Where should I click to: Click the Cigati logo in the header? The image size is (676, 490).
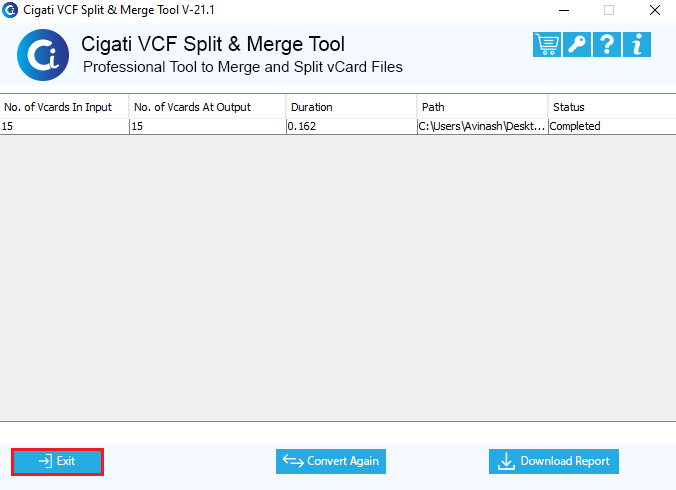tap(43, 55)
